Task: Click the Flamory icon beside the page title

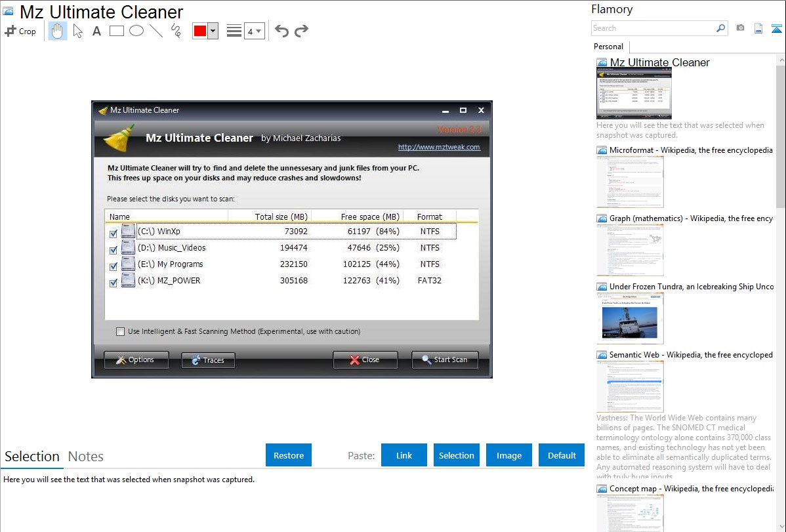Action: [x=8, y=11]
